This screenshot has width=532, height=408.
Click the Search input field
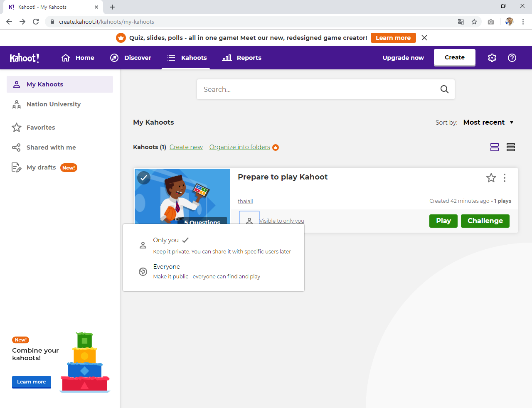(x=318, y=89)
